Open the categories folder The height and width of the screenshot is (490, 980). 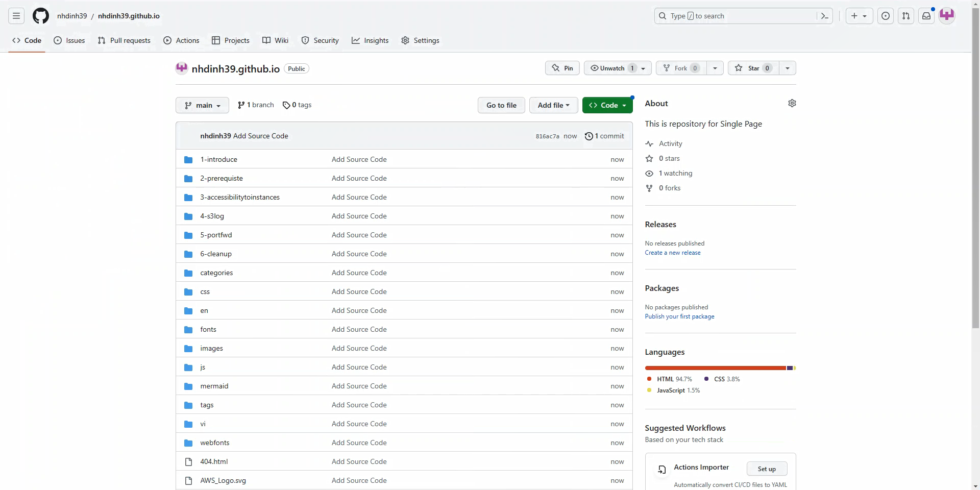point(216,273)
